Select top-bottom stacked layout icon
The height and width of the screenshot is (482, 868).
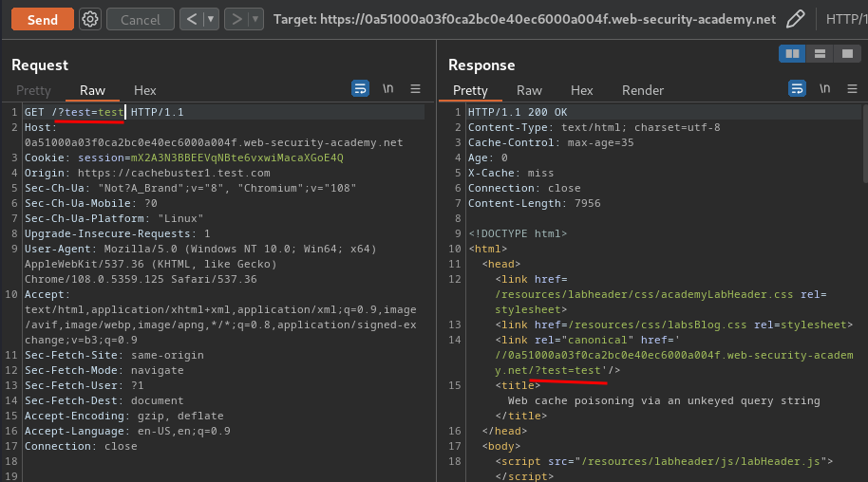(x=820, y=54)
